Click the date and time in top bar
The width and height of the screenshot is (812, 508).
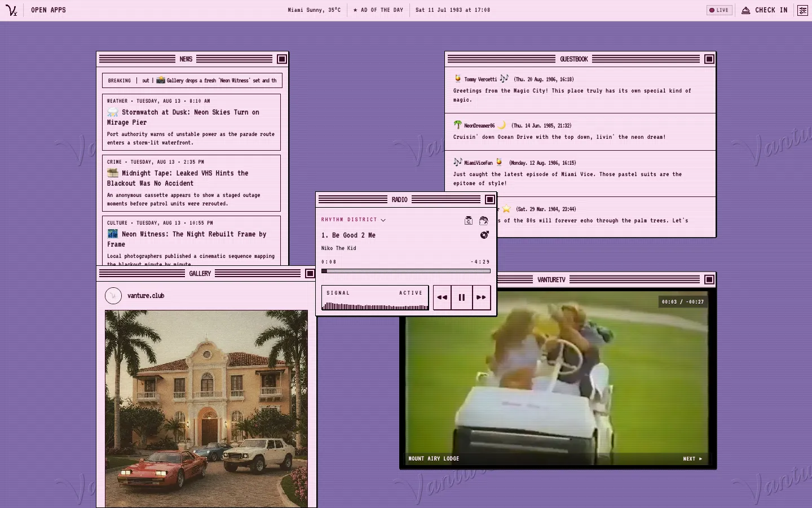click(453, 10)
